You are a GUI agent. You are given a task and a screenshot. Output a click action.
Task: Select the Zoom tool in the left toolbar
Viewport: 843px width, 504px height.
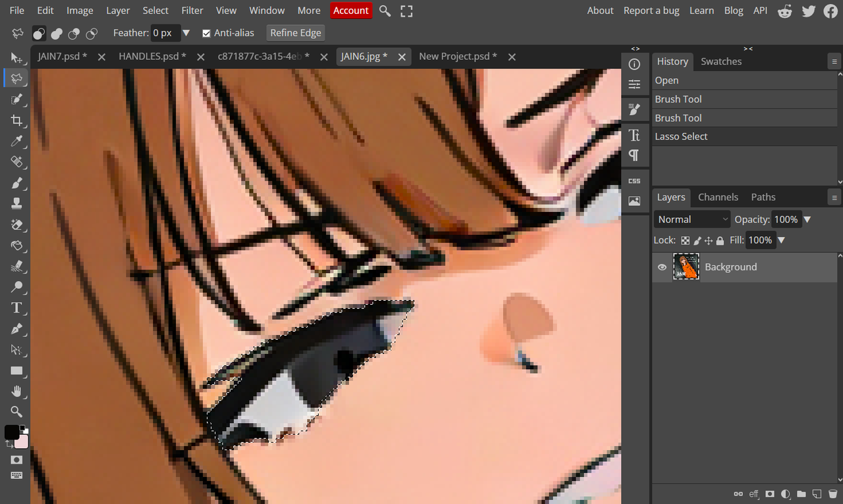[x=16, y=412]
